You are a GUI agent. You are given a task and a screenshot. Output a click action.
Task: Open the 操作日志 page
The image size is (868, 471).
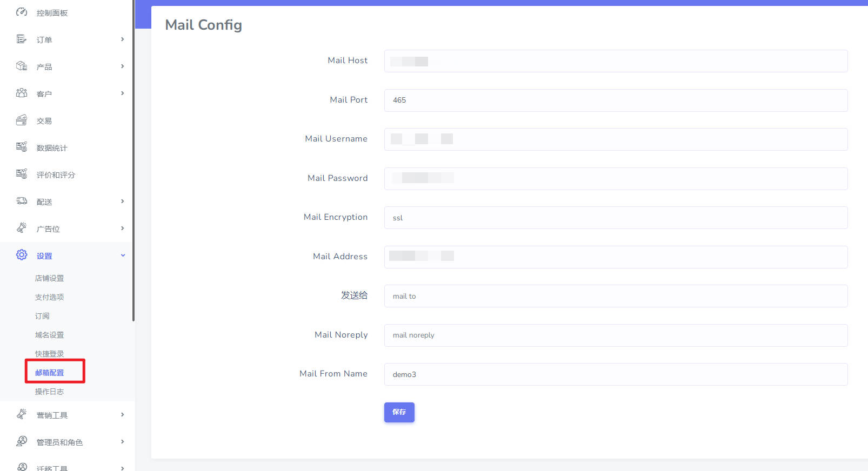point(49,392)
